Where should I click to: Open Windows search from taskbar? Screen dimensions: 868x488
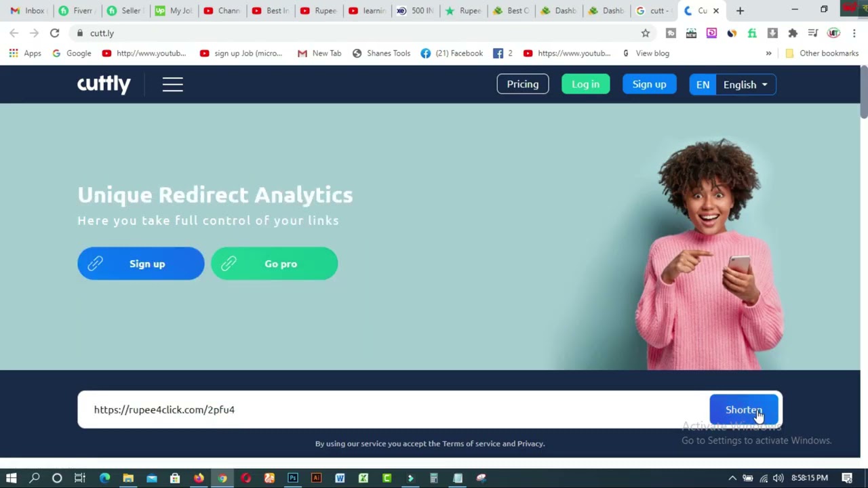click(x=35, y=478)
